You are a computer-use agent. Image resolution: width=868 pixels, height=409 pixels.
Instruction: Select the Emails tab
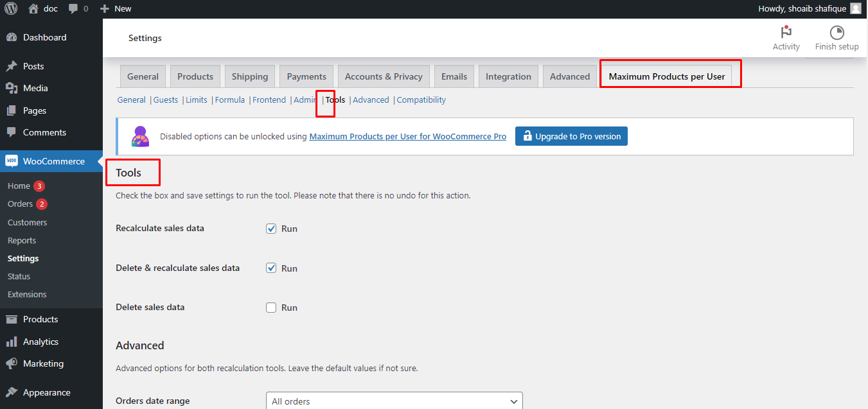pos(454,76)
